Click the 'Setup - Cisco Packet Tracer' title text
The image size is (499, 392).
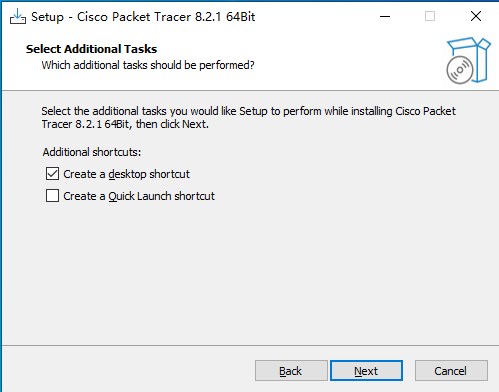pos(143,17)
